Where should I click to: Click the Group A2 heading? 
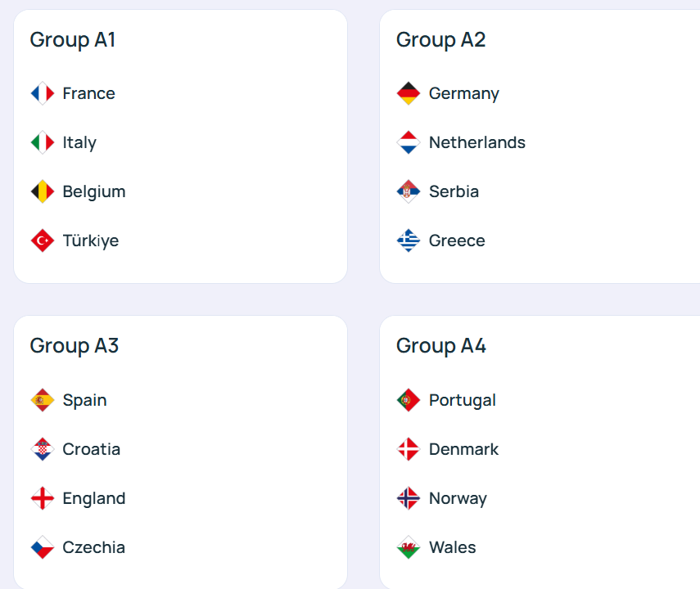pos(440,39)
